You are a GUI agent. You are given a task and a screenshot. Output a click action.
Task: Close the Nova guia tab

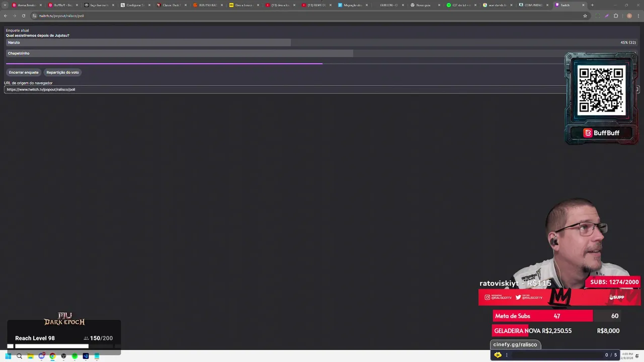point(439,5)
